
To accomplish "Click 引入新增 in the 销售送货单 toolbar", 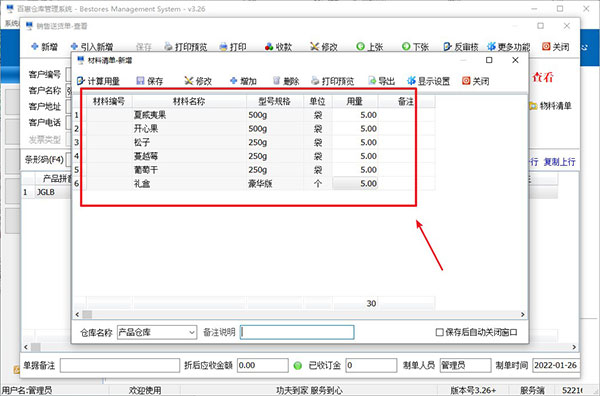I will [92, 47].
